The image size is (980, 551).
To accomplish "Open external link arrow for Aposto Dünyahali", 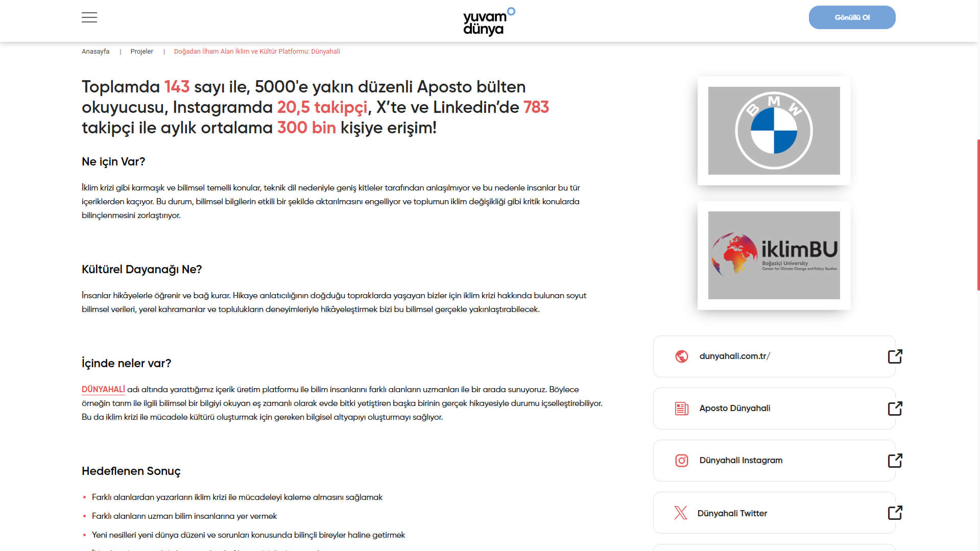I will click(895, 409).
